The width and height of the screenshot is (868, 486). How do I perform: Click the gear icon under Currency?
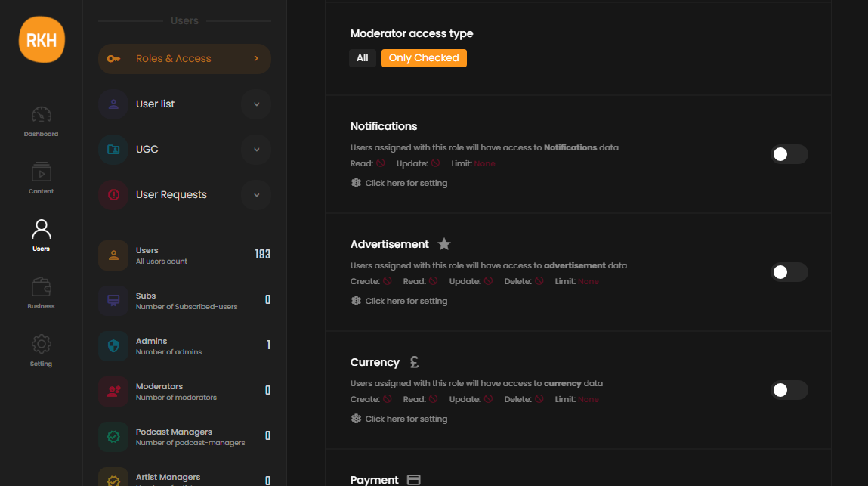click(356, 419)
